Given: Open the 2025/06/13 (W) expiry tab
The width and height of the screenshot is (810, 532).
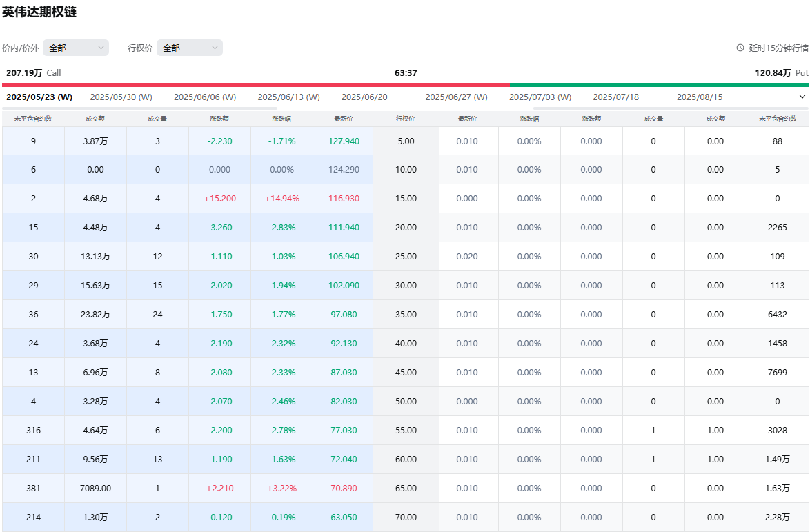Looking at the screenshot, I should pos(289,97).
